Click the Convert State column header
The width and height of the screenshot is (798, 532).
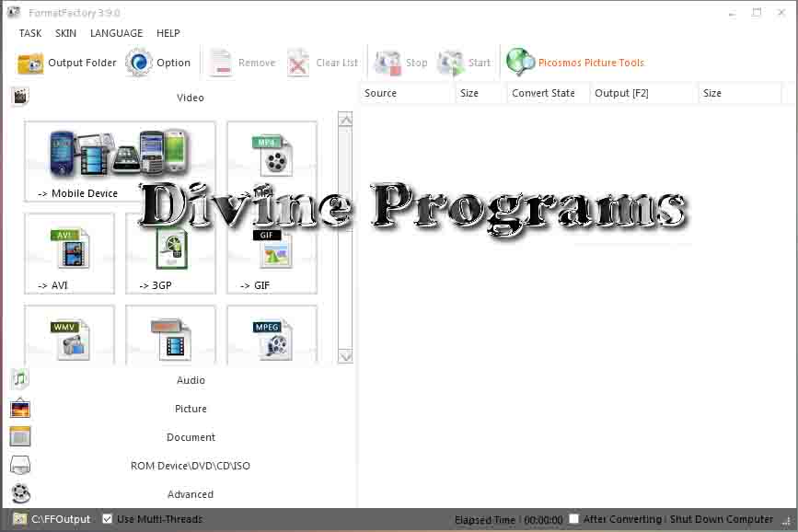point(549,93)
